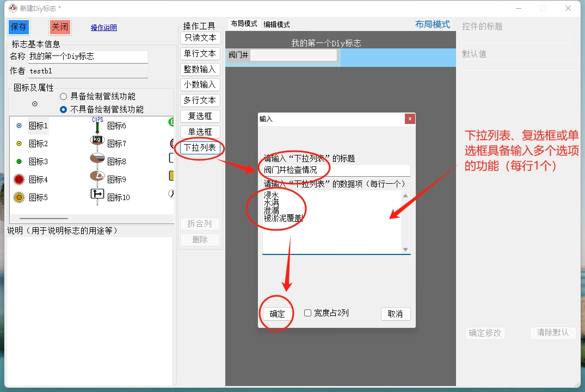Select the CIPS green arrow icon 图标6
Screen dimensions: 585x392
point(97,126)
